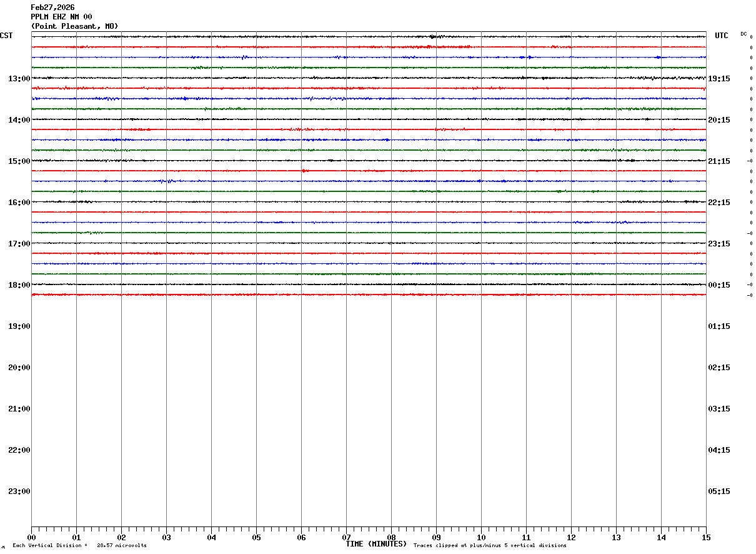The width and height of the screenshot is (756, 554).
Task: Select the 16:00 CST time label
Action: click(x=19, y=203)
